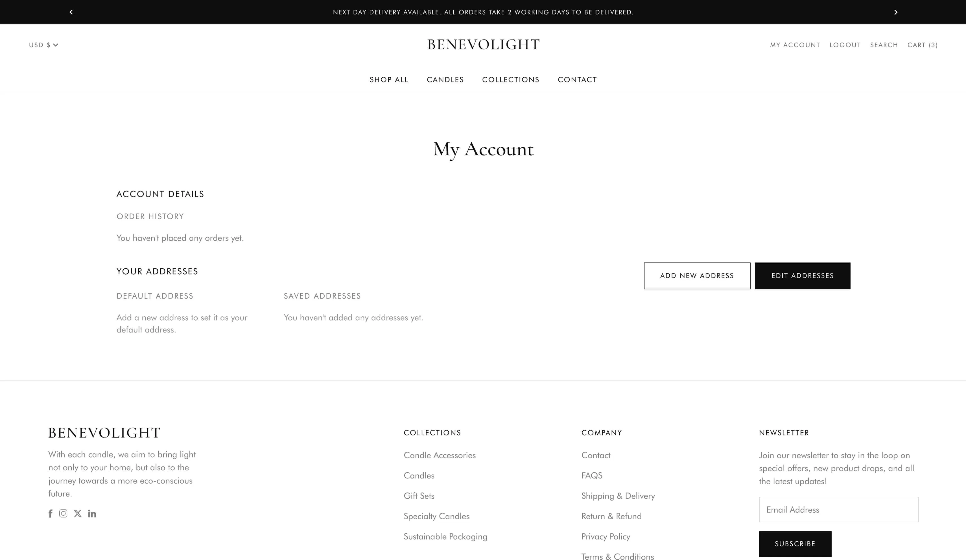Screen dimensions: 966x560
Task: Click Add New Address button
Action: [x=697, y=276]
